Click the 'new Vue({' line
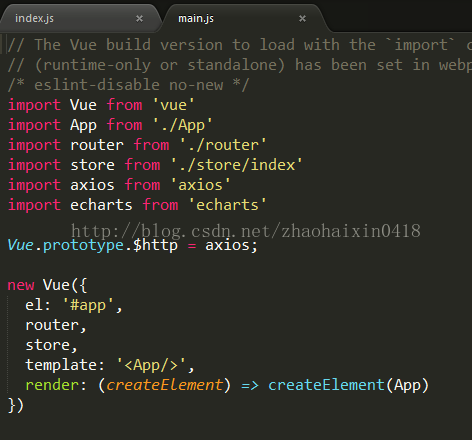 (x=47, y=285)
